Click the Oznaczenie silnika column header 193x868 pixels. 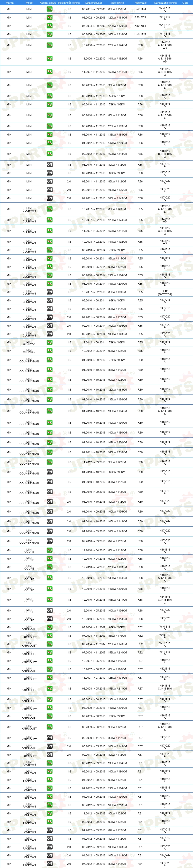(x=165, y=3)
